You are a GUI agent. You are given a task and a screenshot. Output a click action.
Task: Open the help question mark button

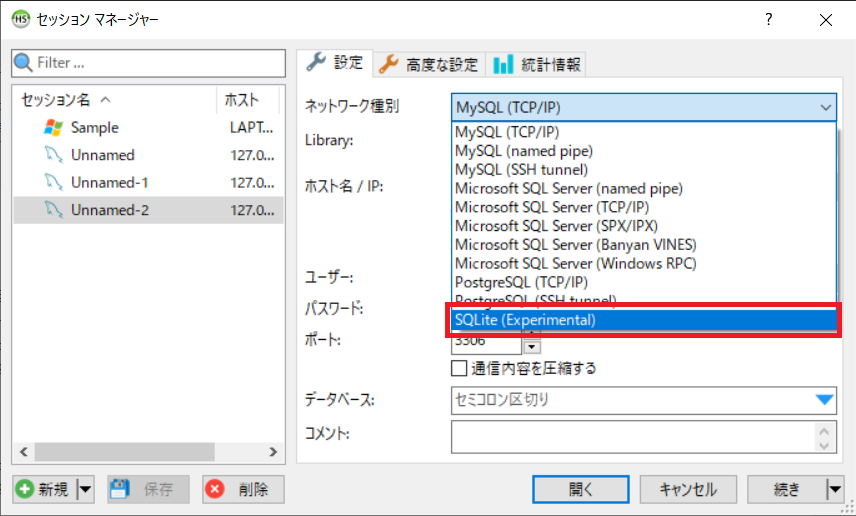(769, 20)
